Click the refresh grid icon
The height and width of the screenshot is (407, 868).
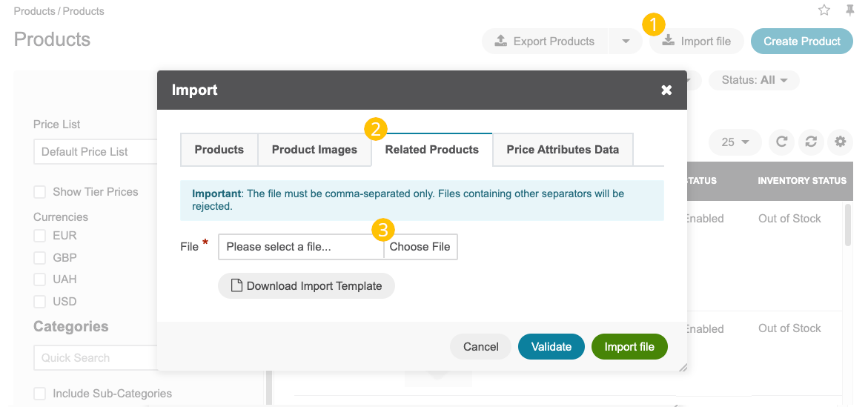[781, 142]
